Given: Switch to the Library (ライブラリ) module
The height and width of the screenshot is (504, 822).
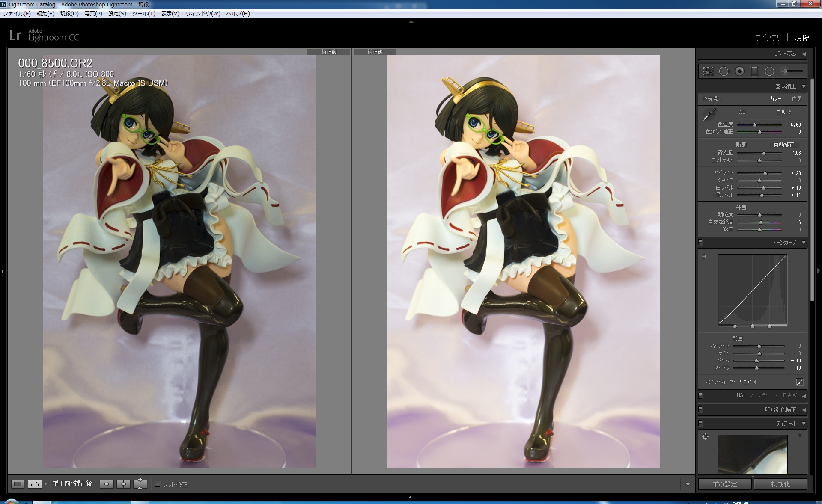Looking at the screenshot, I should [x=768, y=38].
